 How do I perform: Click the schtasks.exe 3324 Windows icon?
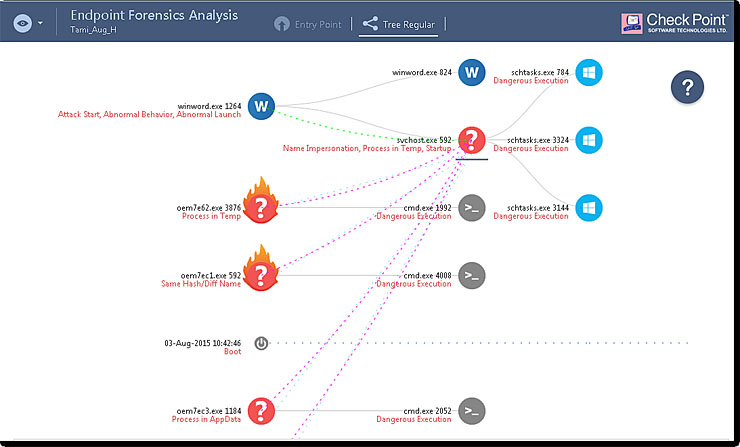click(590, 139)
